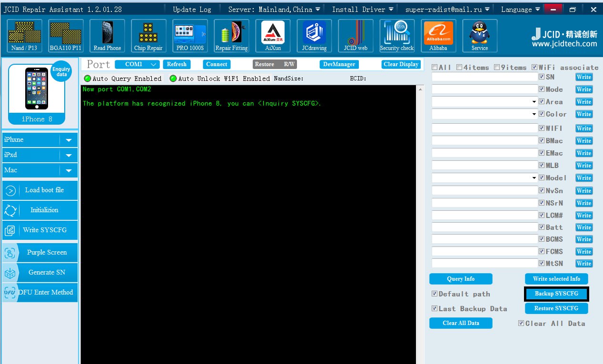Click the Generate SN button
The width and height of the screenshot is (603, 364).
[x=40, y=273]
